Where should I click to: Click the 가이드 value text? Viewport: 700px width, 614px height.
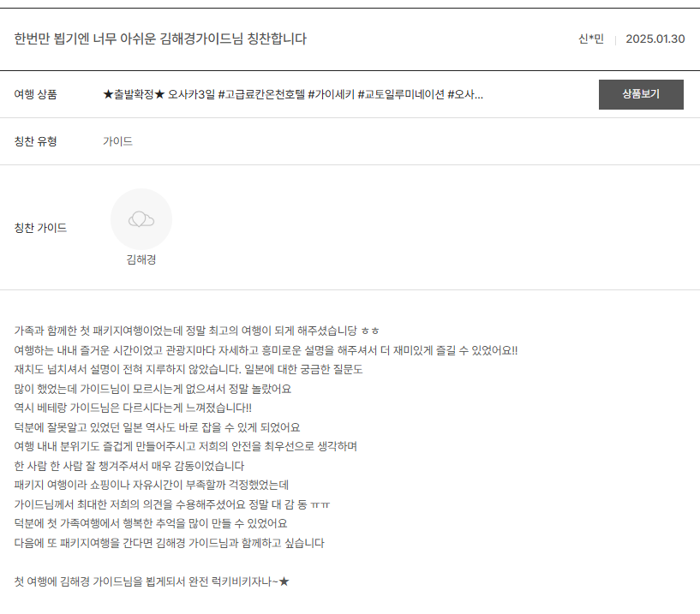click(118, 141)
